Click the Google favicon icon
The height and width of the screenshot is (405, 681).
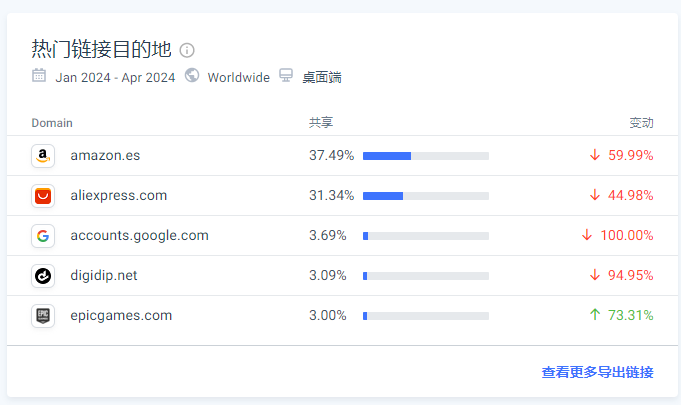pos(43,236)
